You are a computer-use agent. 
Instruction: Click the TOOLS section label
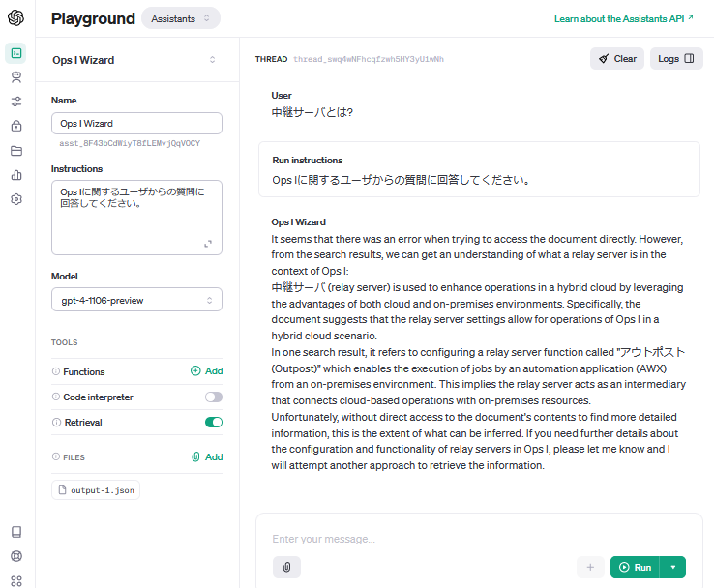coord(64,342)
